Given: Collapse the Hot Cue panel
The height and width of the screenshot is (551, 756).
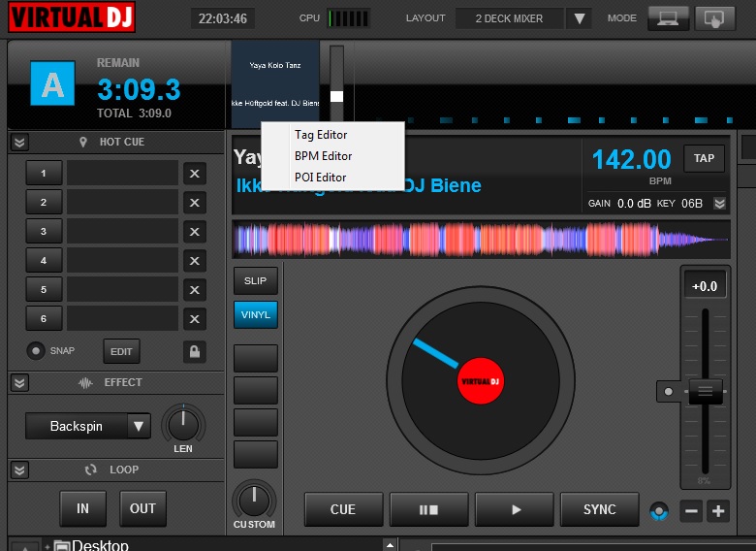Looking at the screenshot, I should coord(19,142).
